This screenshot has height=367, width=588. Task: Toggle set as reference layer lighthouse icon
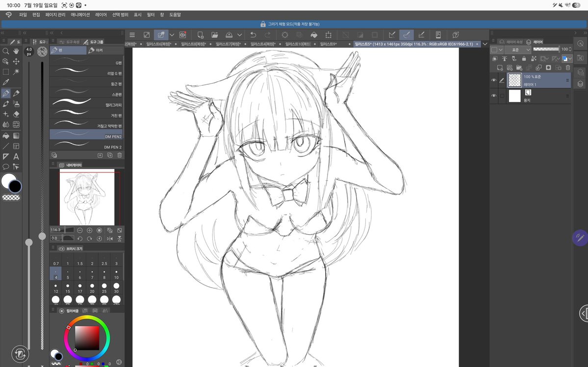pos(504,58)
